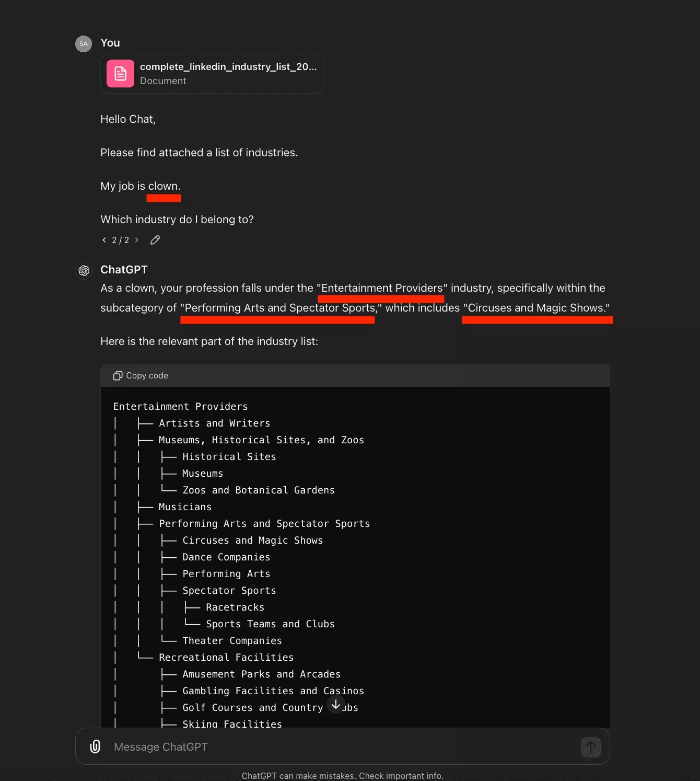Click the Musicians entry in code tree
Image resolution: width=700 pixels, height=781 pixels.
tap(185, 507)
